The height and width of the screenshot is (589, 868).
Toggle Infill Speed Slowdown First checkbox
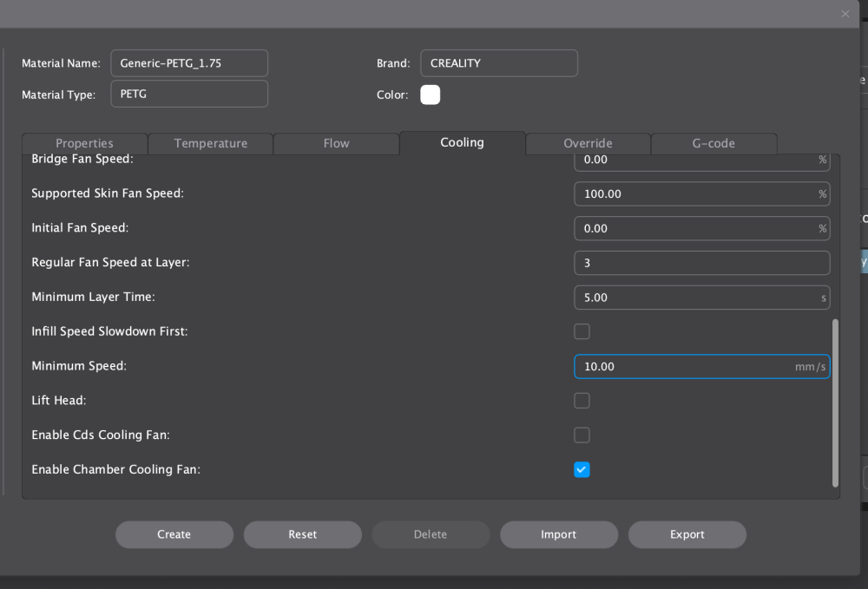pyautogui.click(x=582, y=331)
